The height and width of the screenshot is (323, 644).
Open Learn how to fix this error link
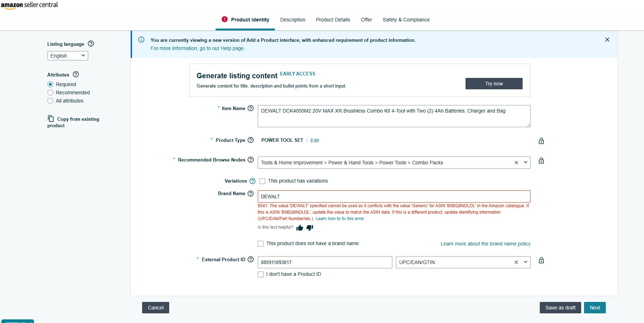point(340,219)
